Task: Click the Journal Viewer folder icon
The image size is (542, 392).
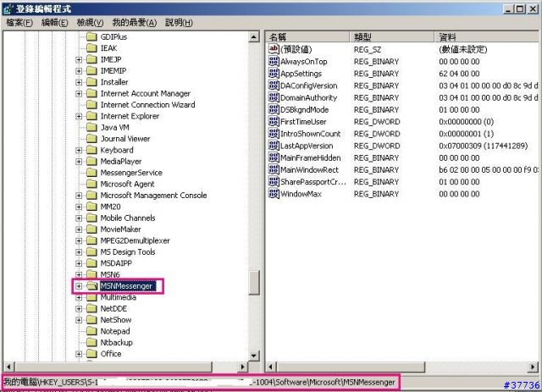Action: click(x=91, y=139)
